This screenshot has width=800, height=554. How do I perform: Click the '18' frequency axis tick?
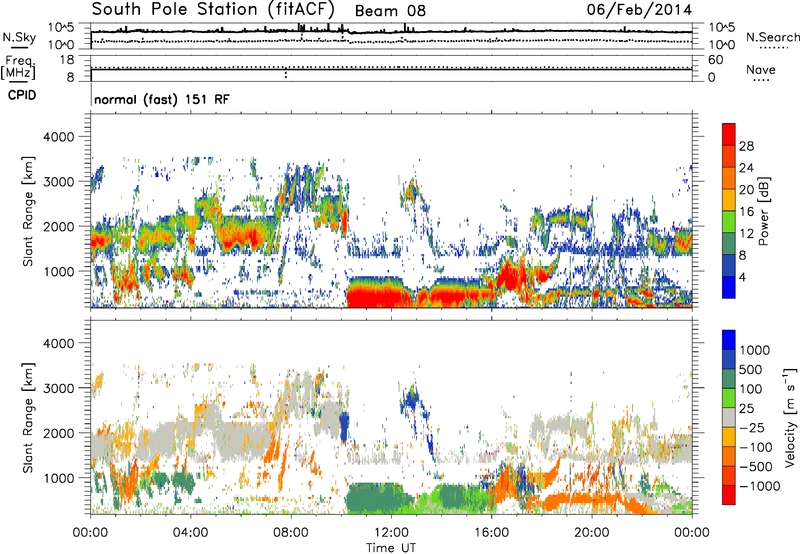pyautogui.click(x=67, y=60)
